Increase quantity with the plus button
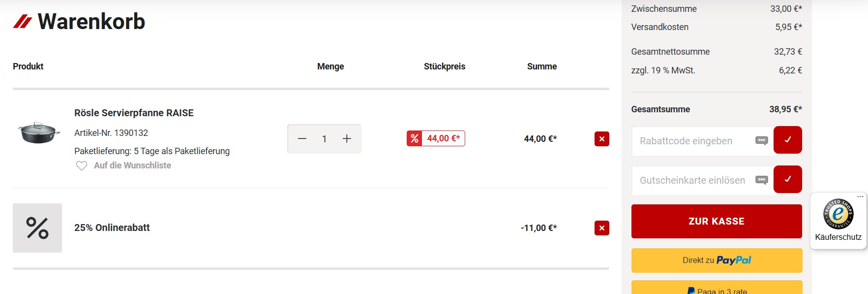 pyautogui.click(x=347, y=139)
